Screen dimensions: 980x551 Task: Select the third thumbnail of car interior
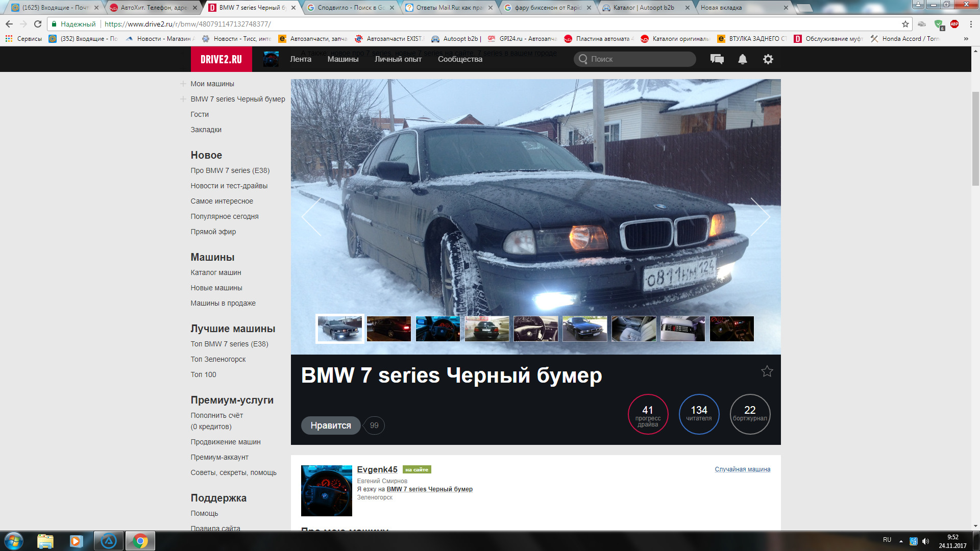coord(438,329)
